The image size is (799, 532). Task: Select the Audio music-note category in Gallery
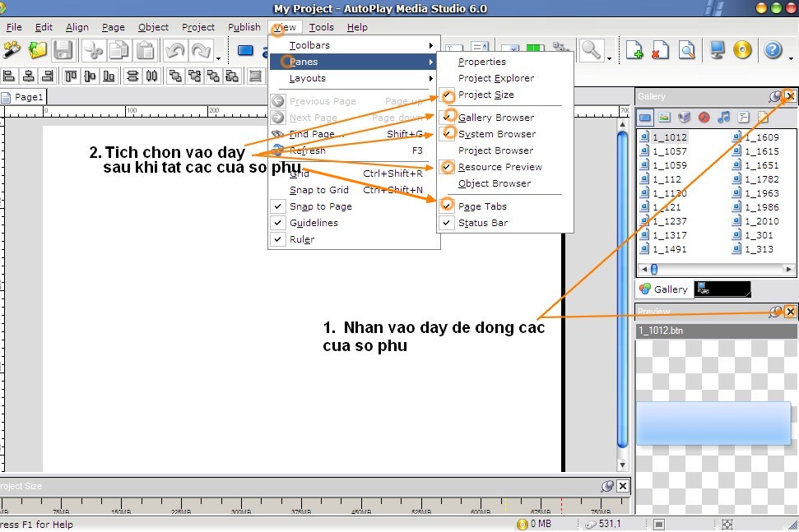tap(723, 118)
